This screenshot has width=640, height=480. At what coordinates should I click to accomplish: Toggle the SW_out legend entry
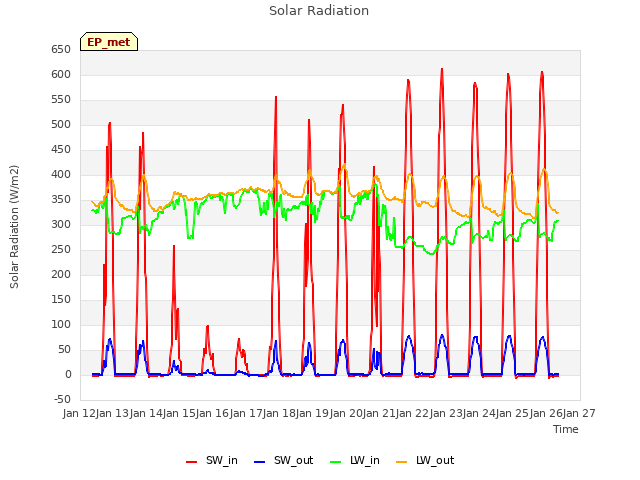point(283,460)
